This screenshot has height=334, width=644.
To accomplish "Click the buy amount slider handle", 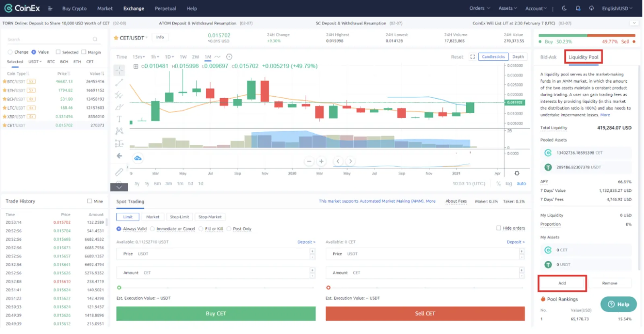I will pos(119,288).
